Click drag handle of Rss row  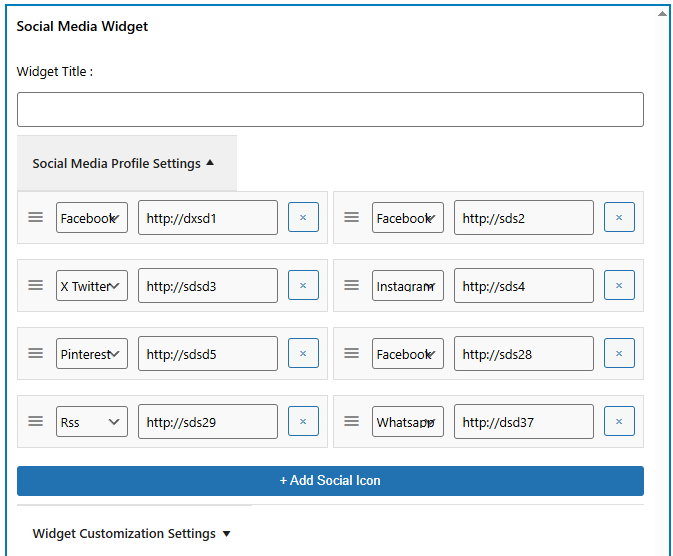(x=35, y=422)
